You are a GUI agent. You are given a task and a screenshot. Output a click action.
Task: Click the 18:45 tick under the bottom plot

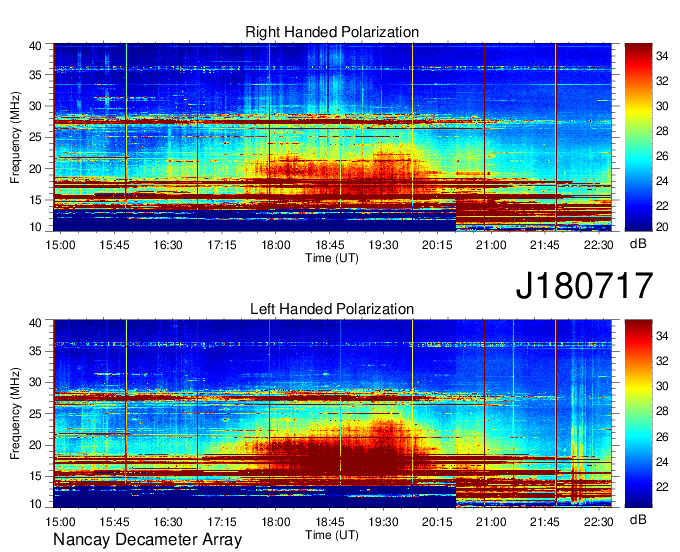(329, 522)
